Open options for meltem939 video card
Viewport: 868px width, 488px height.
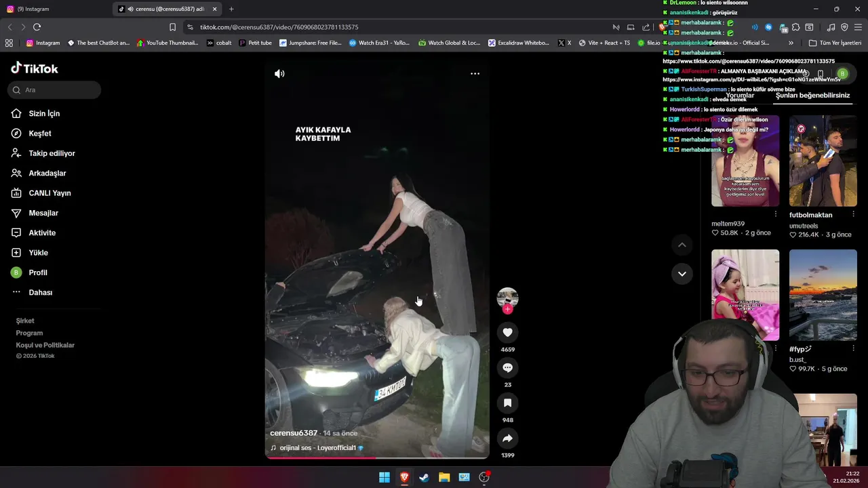point(775,214)
